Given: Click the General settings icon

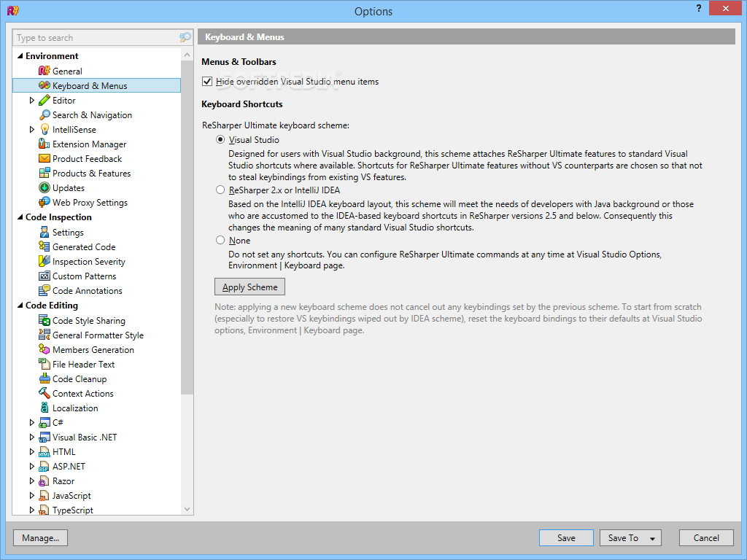Looking at the screenshot, I should pos(44,71).
